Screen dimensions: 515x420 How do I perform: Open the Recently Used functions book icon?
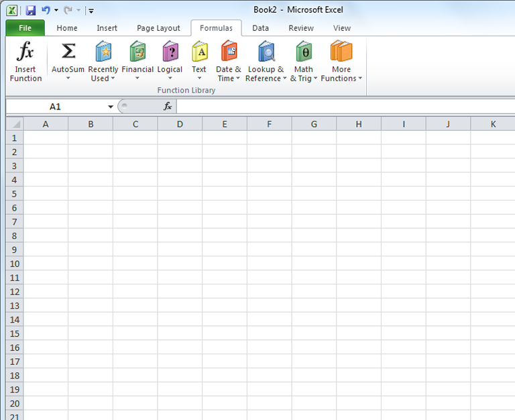(x=103, y=52)
